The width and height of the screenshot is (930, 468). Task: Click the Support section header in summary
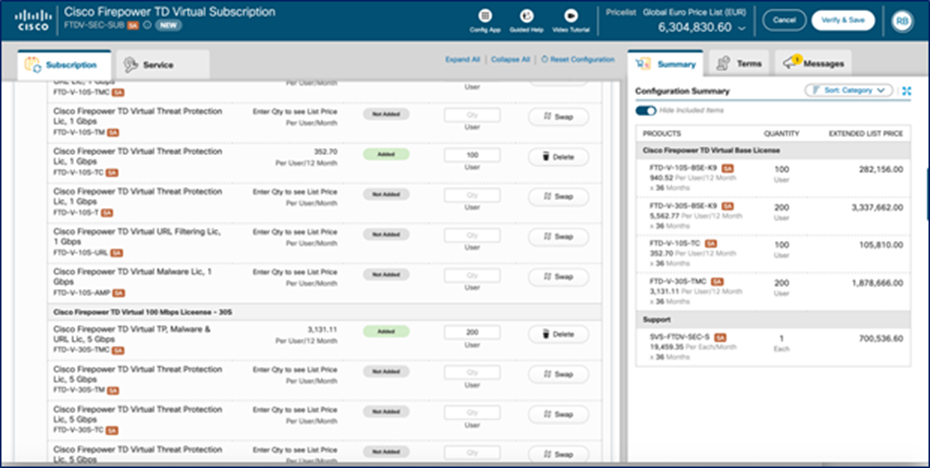pos(773,320)
